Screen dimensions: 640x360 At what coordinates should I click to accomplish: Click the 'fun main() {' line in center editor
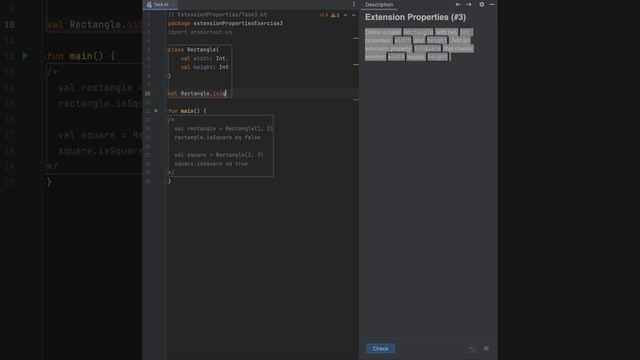coord(187,111)
